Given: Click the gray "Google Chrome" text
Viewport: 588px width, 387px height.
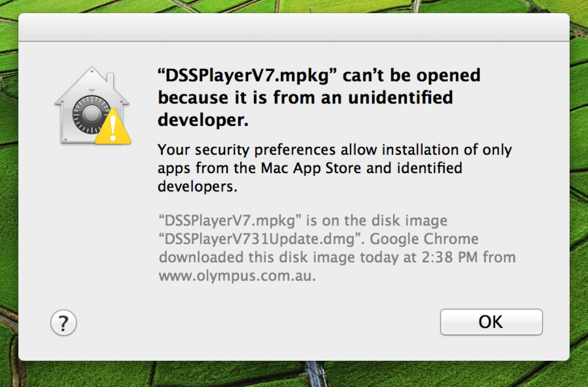Looking at the screenshot, I should (424, 239).
